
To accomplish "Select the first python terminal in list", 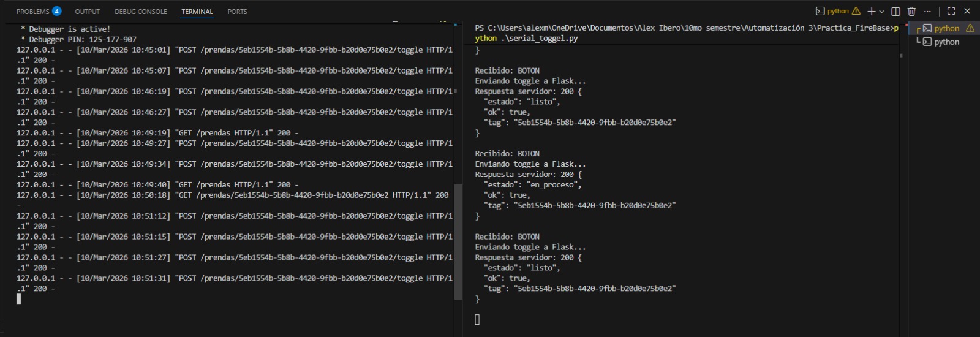I will (946, 28).
